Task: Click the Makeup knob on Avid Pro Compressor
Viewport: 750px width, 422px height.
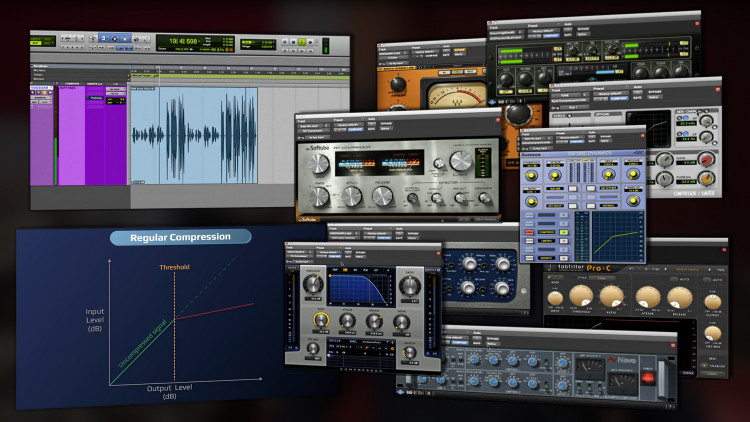Action: pos(409,353)
